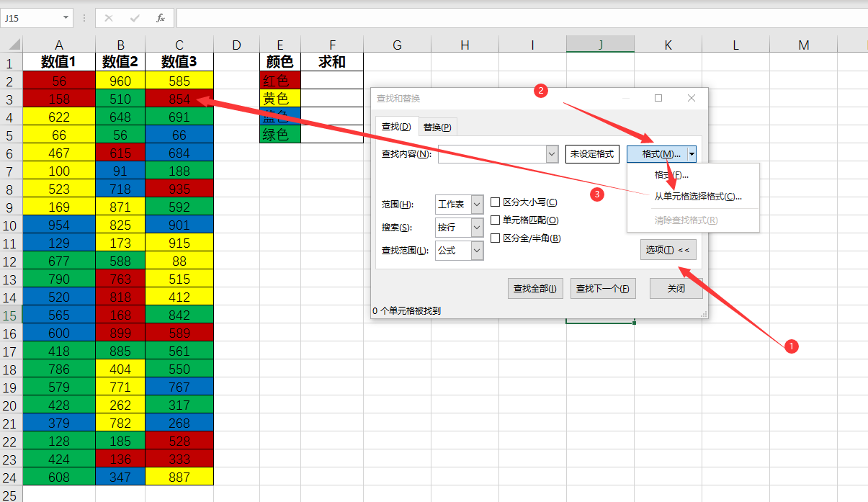Select row 24 header
This screenshot has width=868, height=502.
[x=11, y=477]
